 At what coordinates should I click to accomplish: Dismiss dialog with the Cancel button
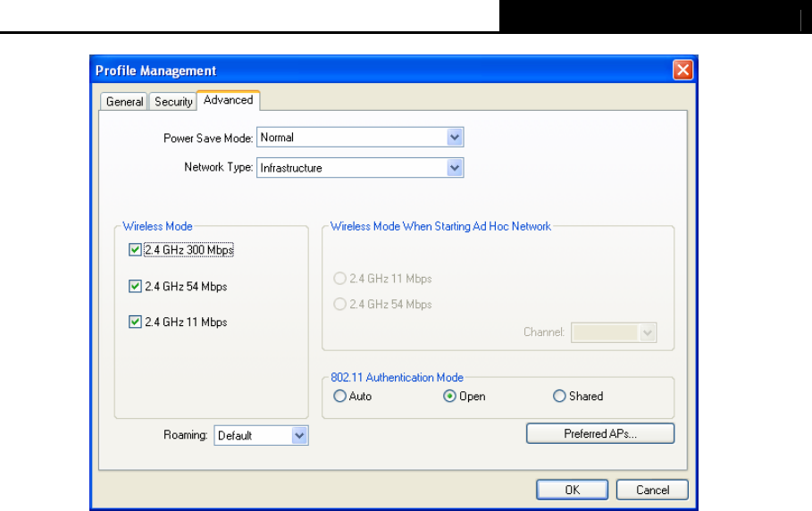[652, 490]
